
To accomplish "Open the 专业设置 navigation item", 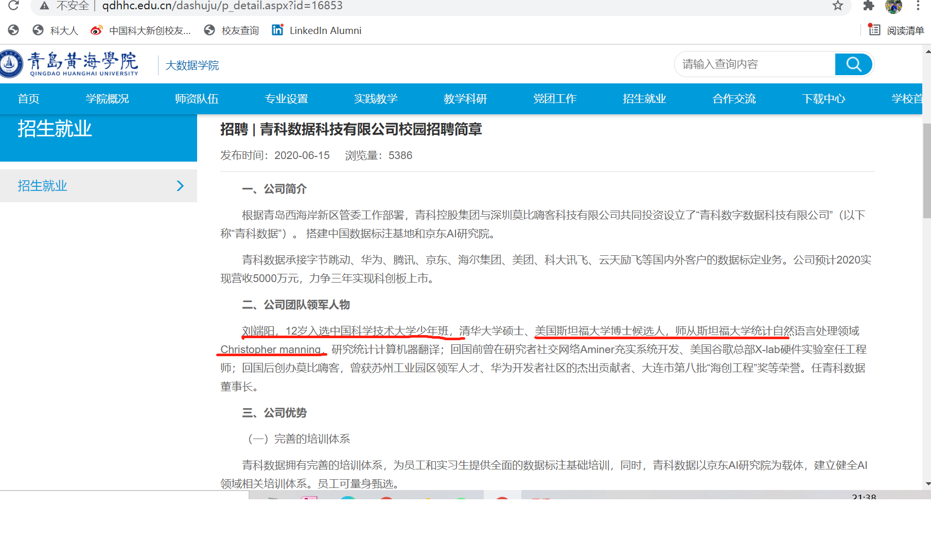I will click(x=286, y=99).
